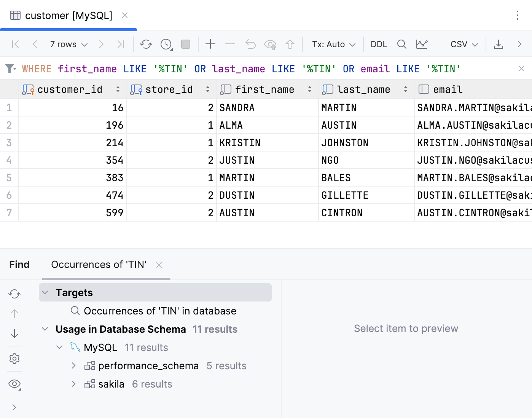This screenshot has height=418, width=532.
Task: Toggle sorting on customer_id column
Action: click(x=118, y=89)
